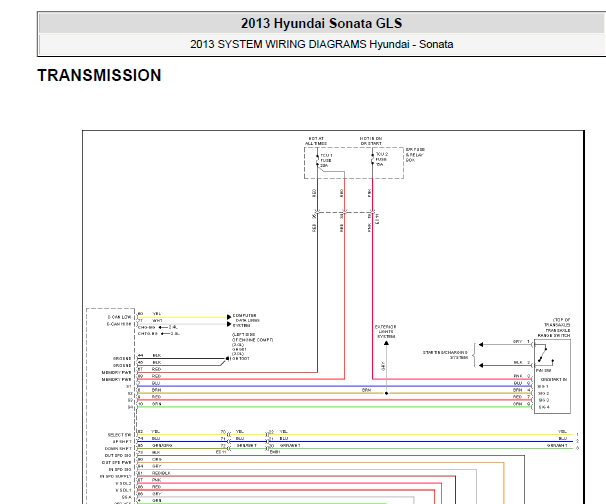Click the SELECT SW terminal label
The height and width of the screenshot is (504, 606).
(119, 435)
